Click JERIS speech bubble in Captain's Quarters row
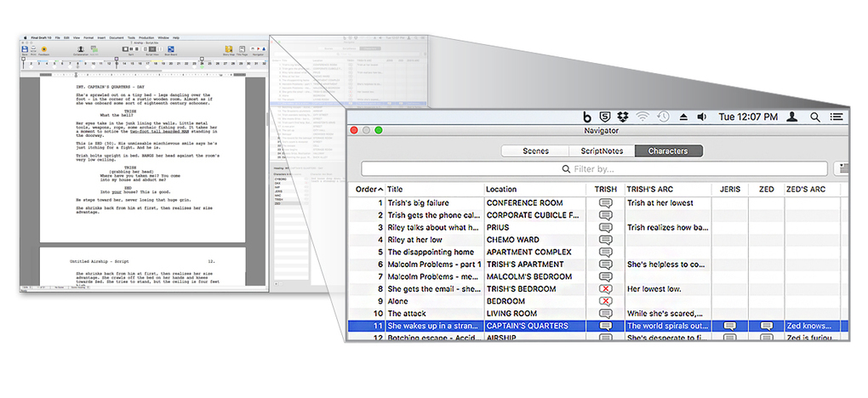Screen dimensions: 868x398 (729, 326)
